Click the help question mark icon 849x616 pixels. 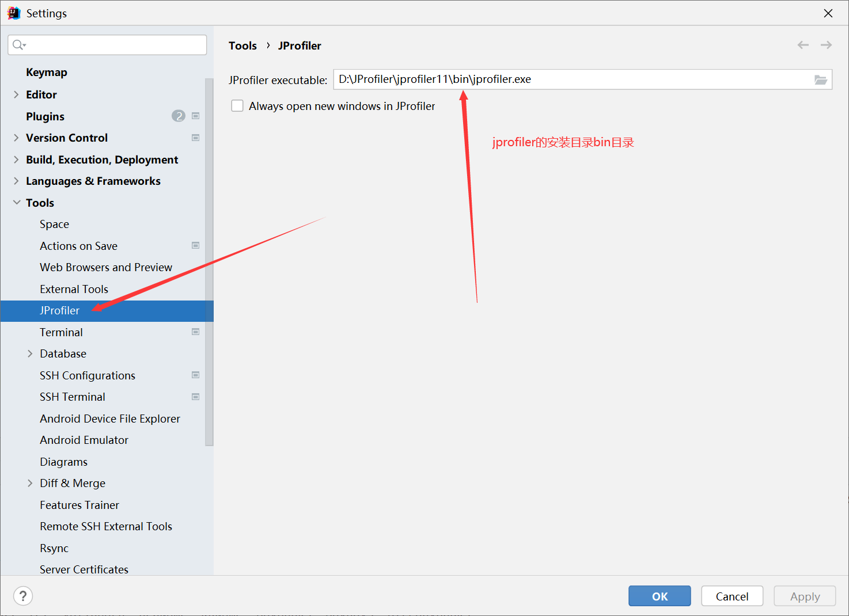click(x=23, y=596)
